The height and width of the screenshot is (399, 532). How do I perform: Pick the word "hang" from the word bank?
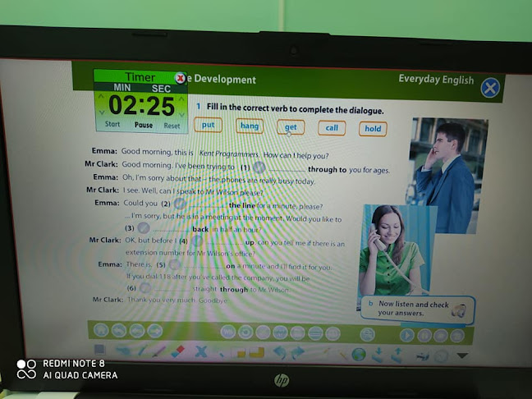point(250,126)
